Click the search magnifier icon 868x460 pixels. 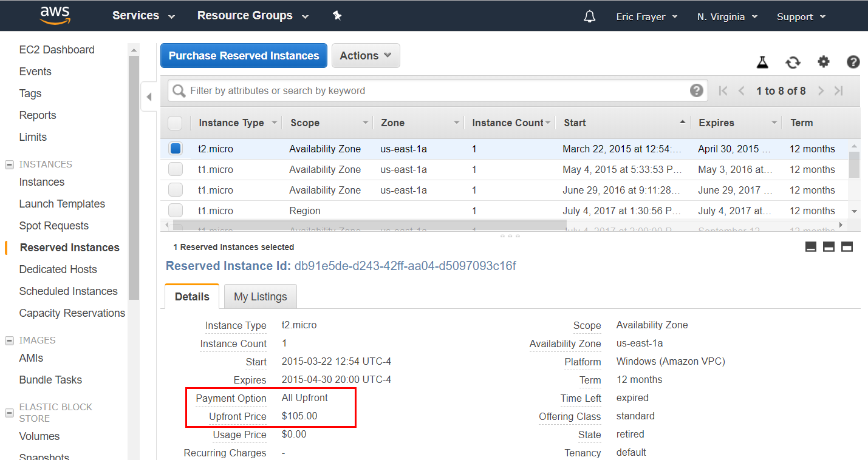(179, 91)
